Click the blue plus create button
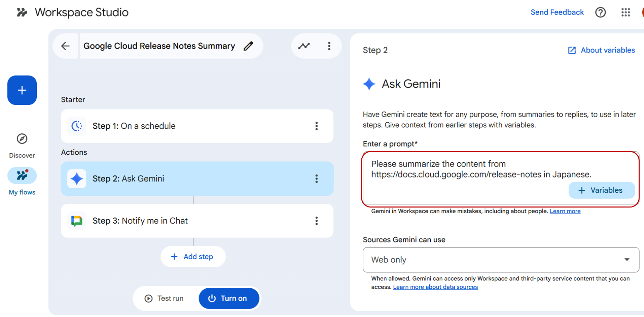 coord(22,90)
